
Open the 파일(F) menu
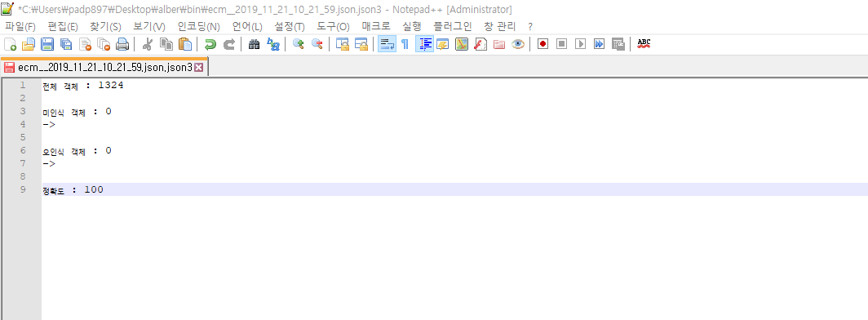coord(20,27)
